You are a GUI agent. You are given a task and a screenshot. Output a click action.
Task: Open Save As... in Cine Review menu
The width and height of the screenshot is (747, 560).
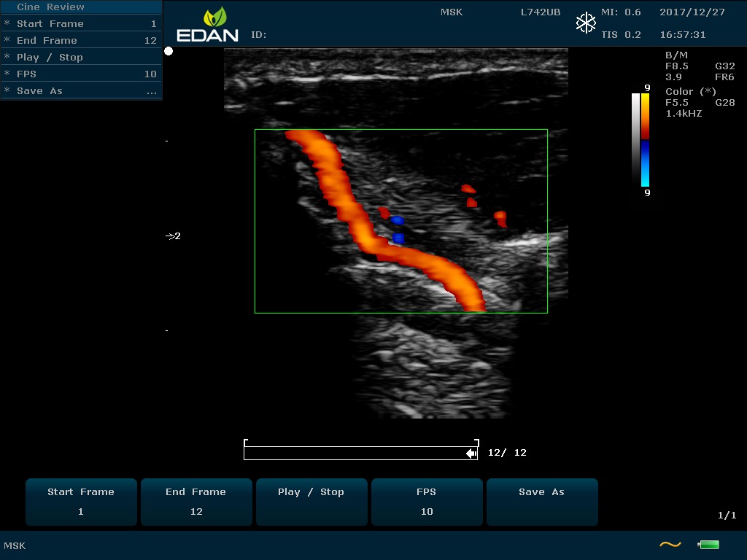[x=80, y=91]
